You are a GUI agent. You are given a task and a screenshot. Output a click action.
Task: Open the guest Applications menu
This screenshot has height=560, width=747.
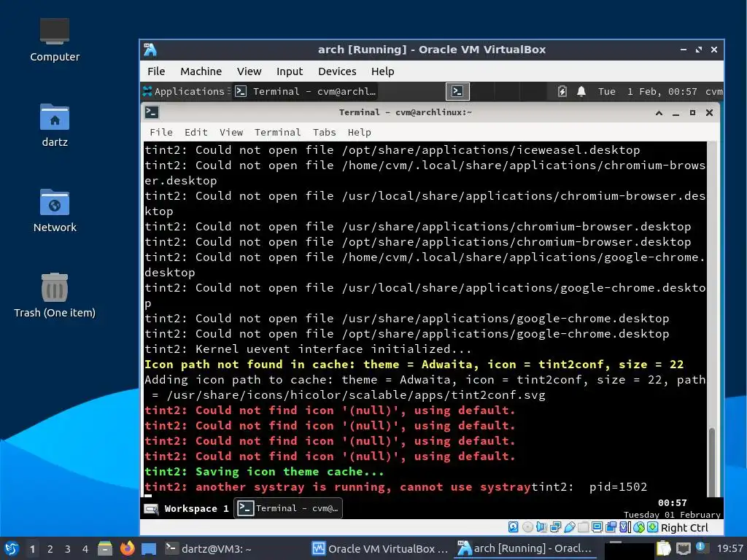click(x=186, y=91)
